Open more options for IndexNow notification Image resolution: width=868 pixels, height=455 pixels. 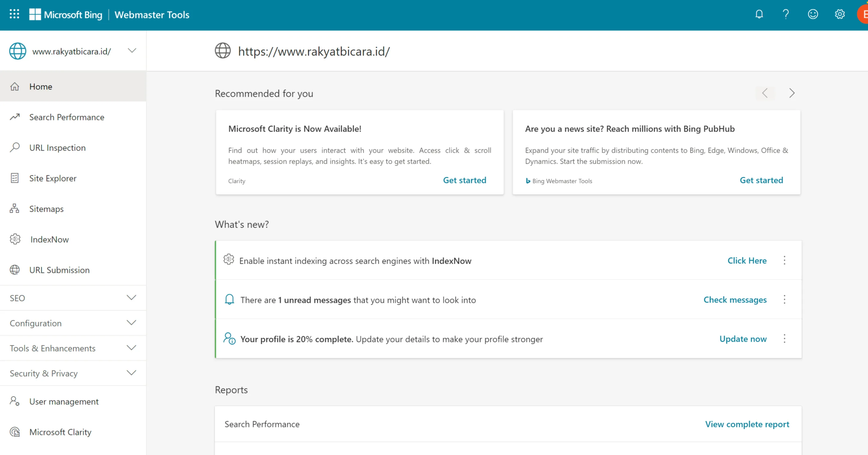coord(785,260)
